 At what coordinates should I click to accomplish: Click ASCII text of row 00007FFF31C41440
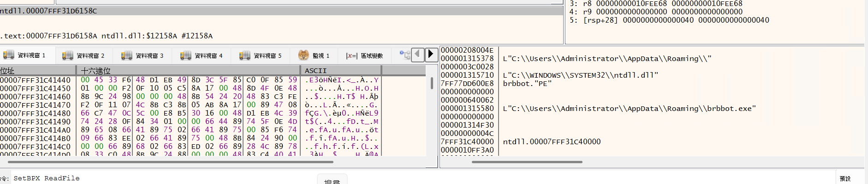click(341, 80)
